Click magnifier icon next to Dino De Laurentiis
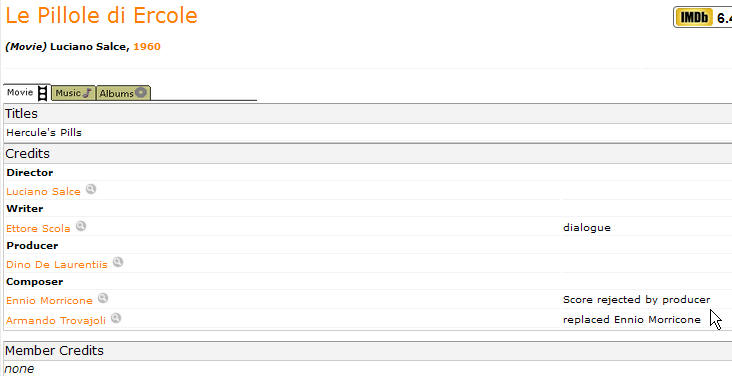 (118, 262)
